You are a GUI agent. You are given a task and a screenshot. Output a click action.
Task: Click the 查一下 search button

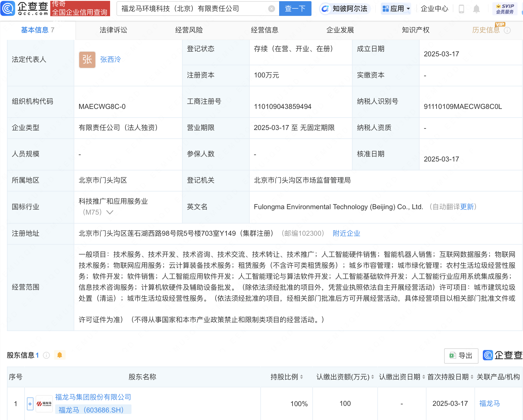(295, 9)
